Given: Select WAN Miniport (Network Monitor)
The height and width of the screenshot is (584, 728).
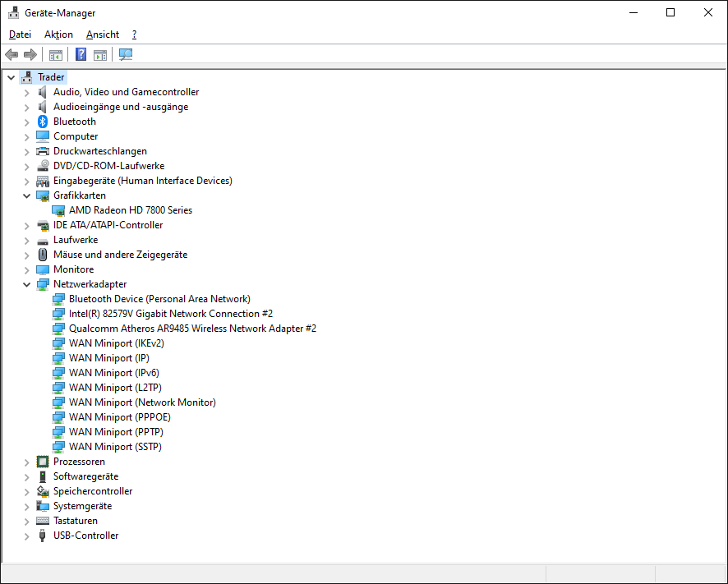Looking at the screenshot, I should (x=142, y=402).
